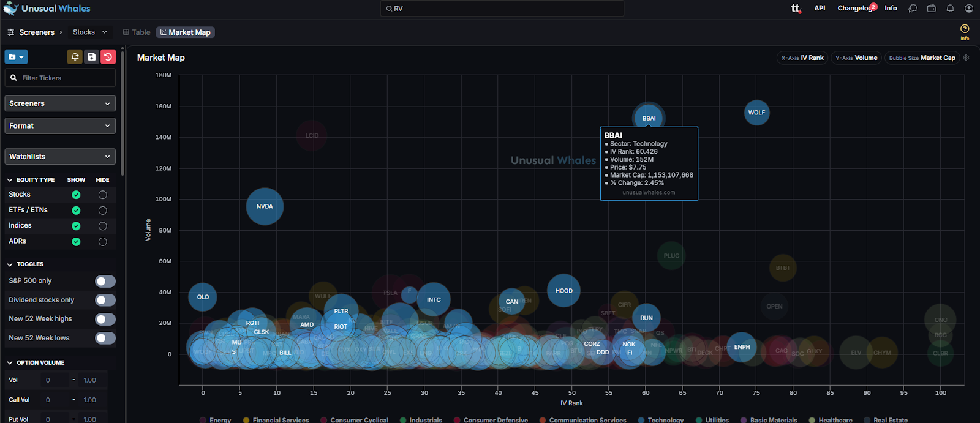Open the chat messages icon
This screenshot has height=423, width=980.
click(913, 9)
